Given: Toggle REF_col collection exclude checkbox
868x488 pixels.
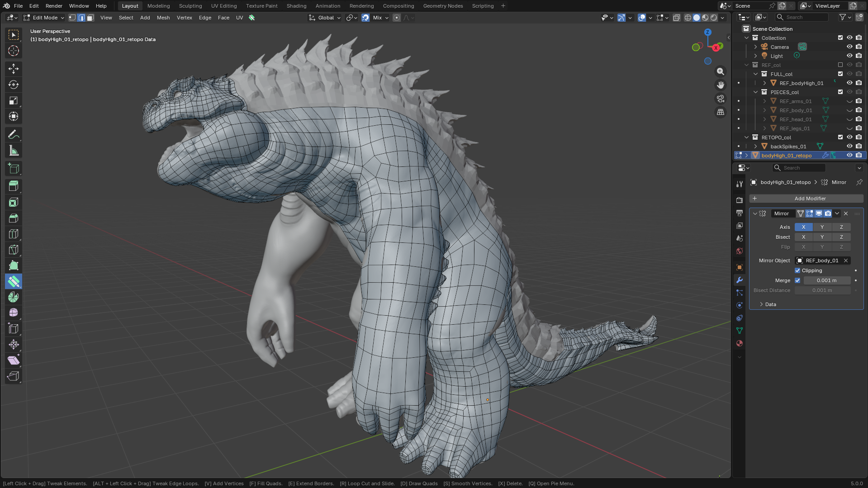Looking at the screenshot, I should click(x=840, y=65).
